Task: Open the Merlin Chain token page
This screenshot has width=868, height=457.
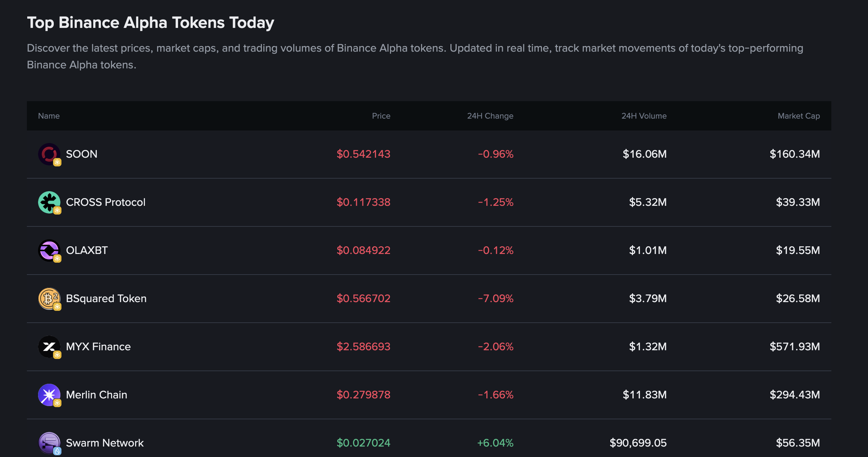Action: click(x=97, y=395)
